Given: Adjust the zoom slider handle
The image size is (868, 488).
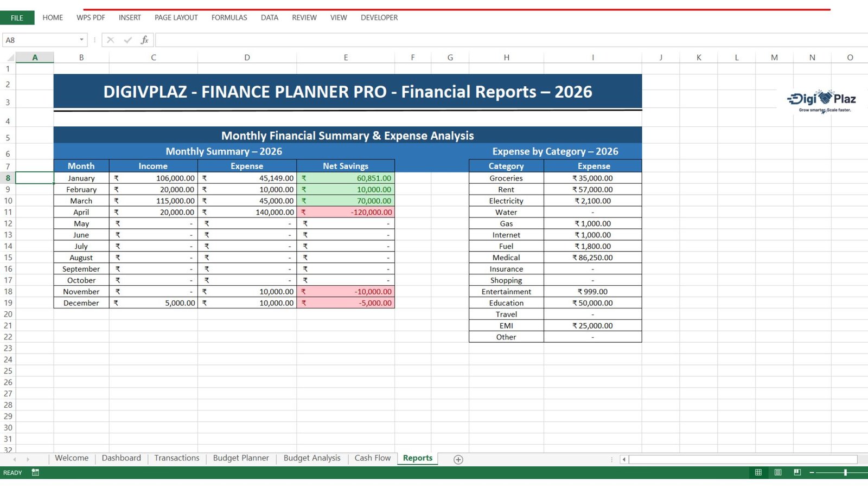Looking at the screenshot, I should click(845, 473).
